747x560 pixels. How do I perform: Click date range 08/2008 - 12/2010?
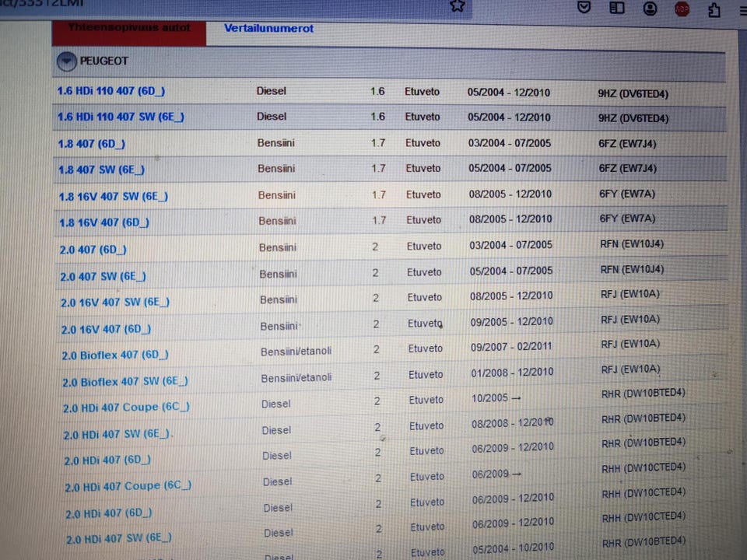[513, 423]
